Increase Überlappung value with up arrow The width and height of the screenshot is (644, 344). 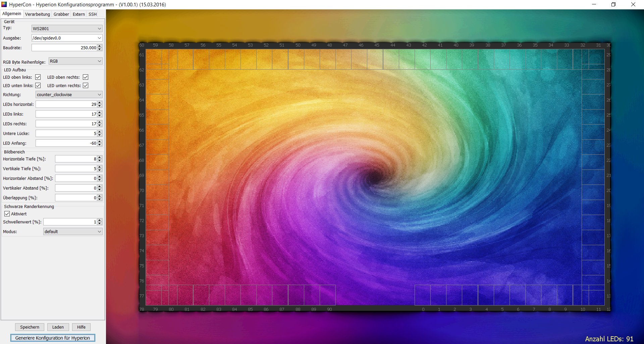pyautogui.click(x=100, y=196)
